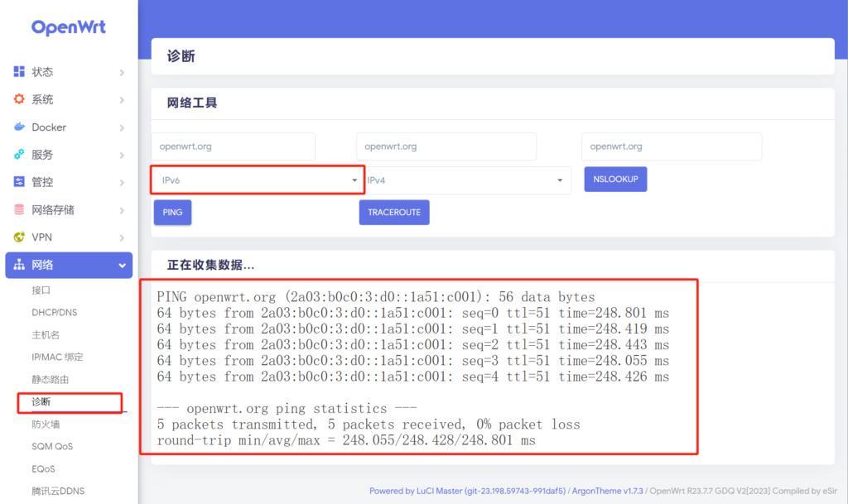Expand the 管控 menu chevron
Screen dimensions: 848x504
(122, 183)
